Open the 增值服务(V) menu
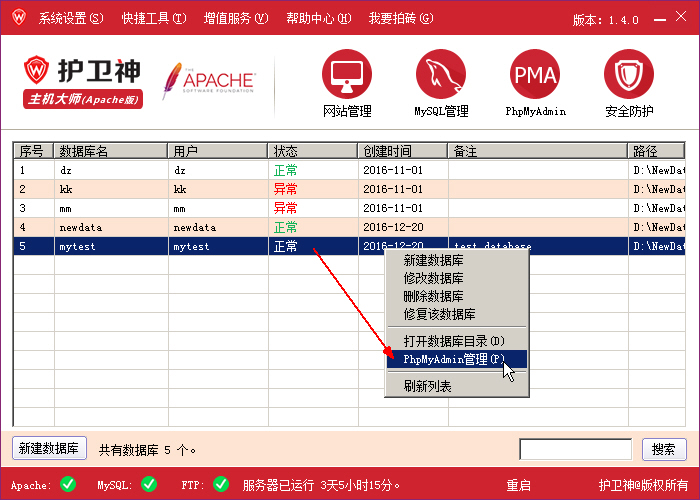This screenshot has height=500, width=700. (x=236, y=18)
